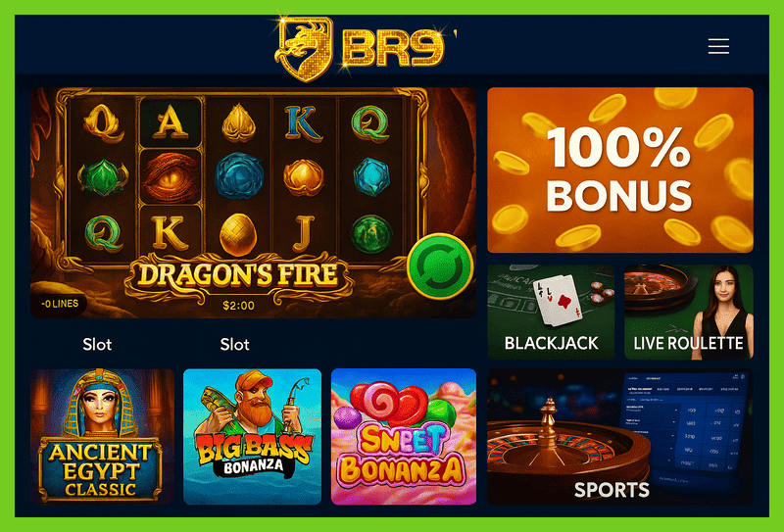Open the Sports section tile

point(620,437)
